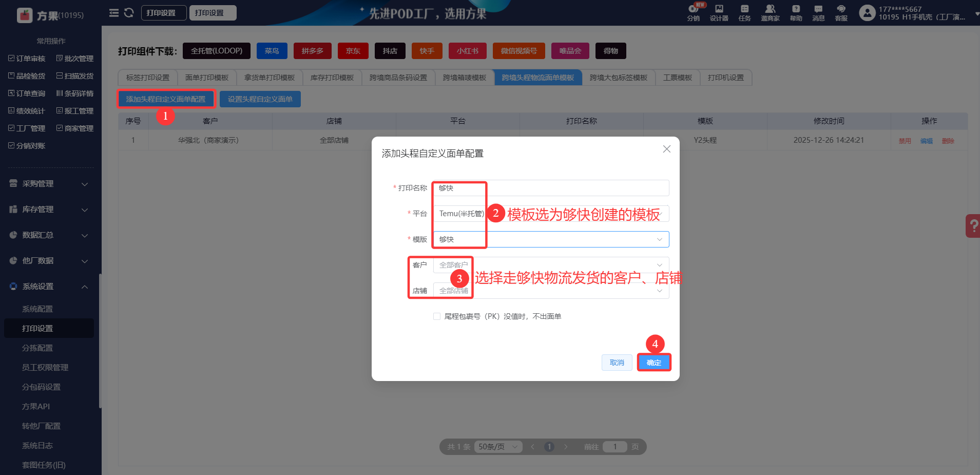
Task: Switch to the 跨境大包标签模板 tab
Action: tap(619, 78)
